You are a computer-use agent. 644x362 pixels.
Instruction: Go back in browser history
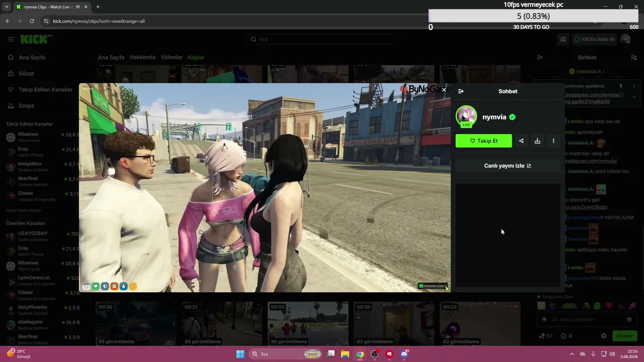pyautogui.click(x=8, y=21)
